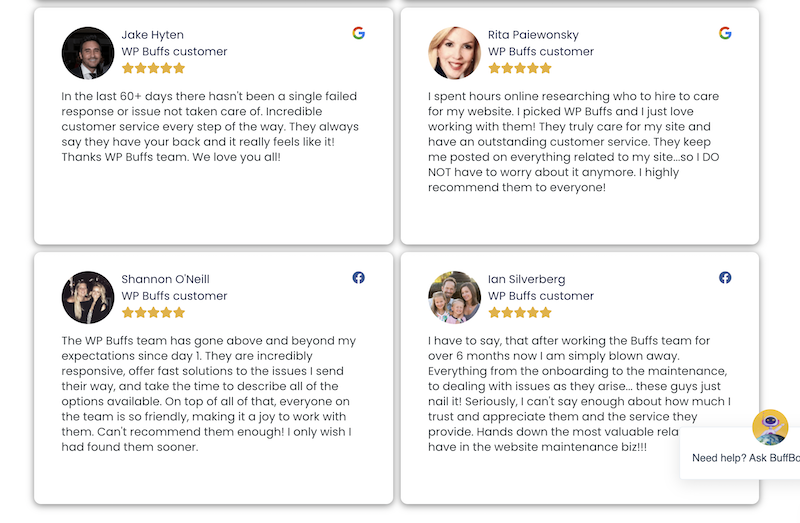Image resolution: width=800 pixels, height=523 pixels.
Task: Open the Facebook icon on Ian Silverberg's review
Action: [725, 278]
